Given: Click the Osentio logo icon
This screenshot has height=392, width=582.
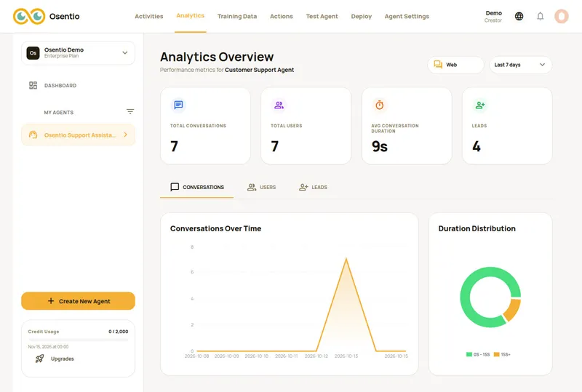Looking at the screenshot, I should (29, 16).
